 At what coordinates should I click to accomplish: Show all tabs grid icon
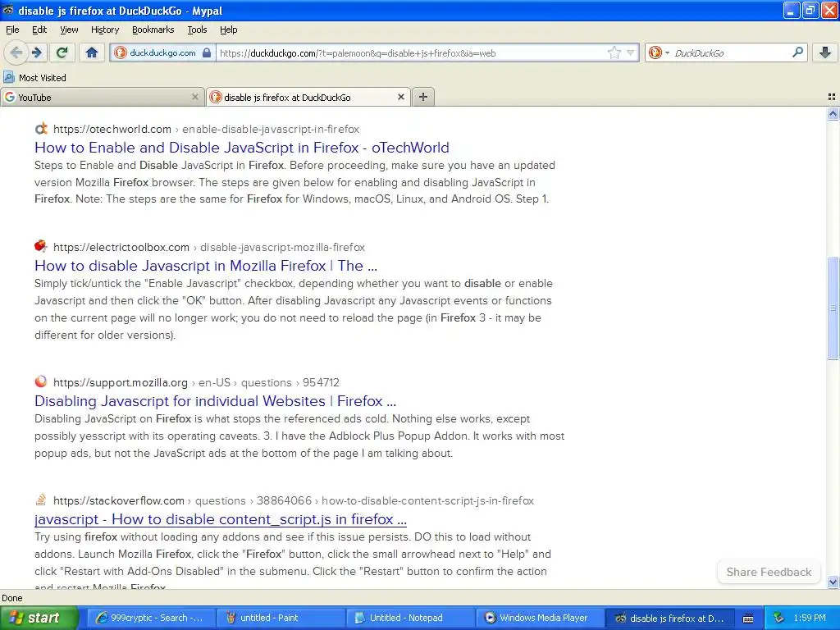click(x=832, y=97)
